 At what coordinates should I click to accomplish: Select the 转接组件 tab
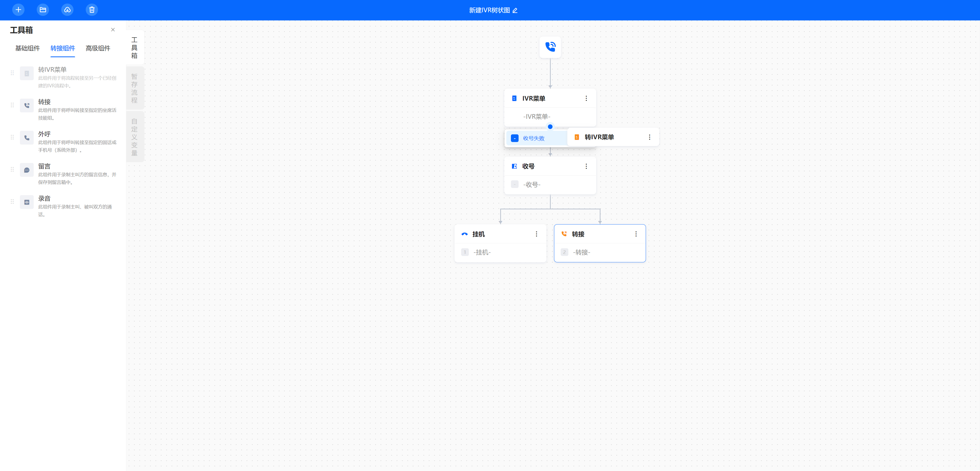click(63, 48)
